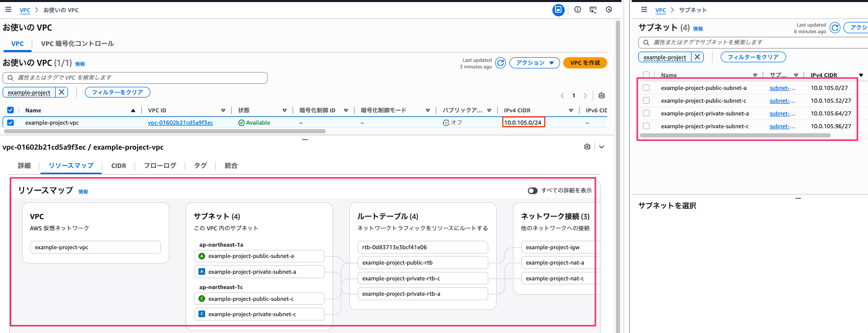Open the vpc-01602b21cd5a9f3ec link
This screenshot has height=333, width=868.
point(180,123)
